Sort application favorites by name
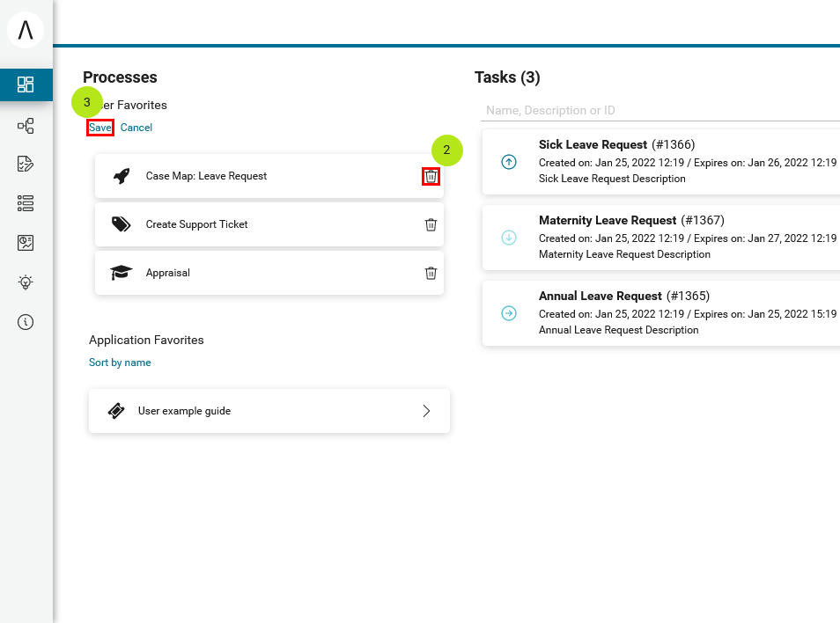840x623 pixels. [120, 363]
